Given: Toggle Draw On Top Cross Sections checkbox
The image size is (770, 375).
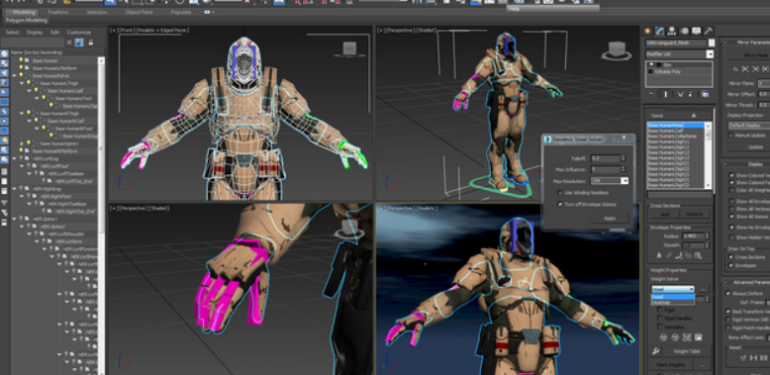Looking at the screenshot, I should click(x=731, y=257).
